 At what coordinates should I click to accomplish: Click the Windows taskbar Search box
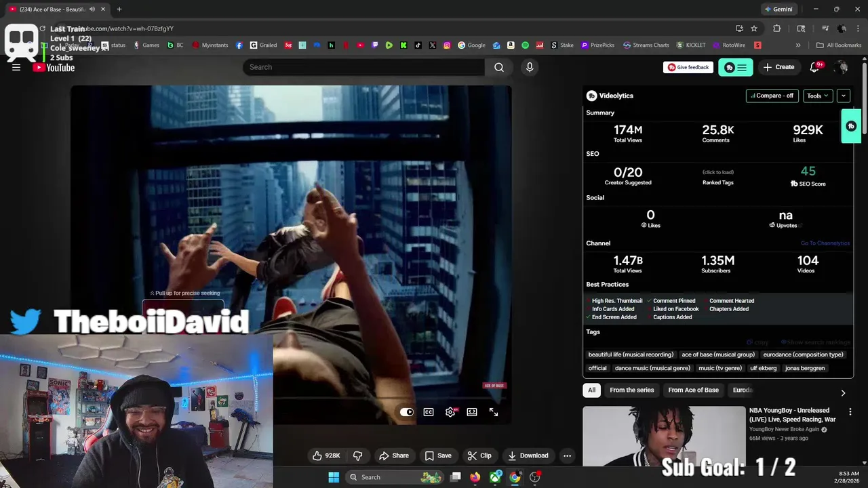[x=395, y=477]
